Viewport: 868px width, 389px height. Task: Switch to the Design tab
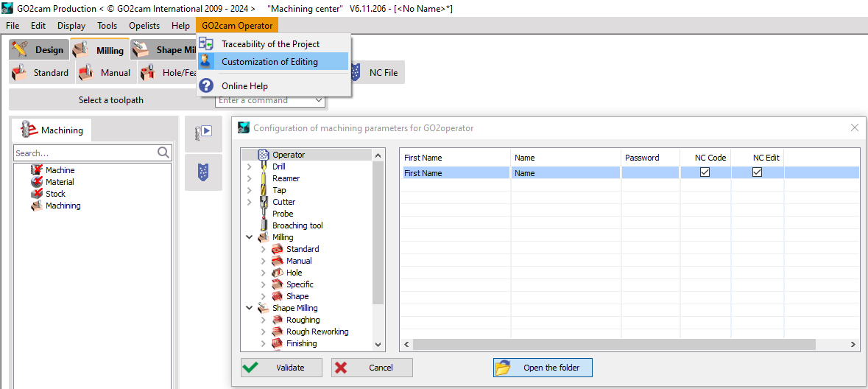pyautogui.click(x=39, y=50)
